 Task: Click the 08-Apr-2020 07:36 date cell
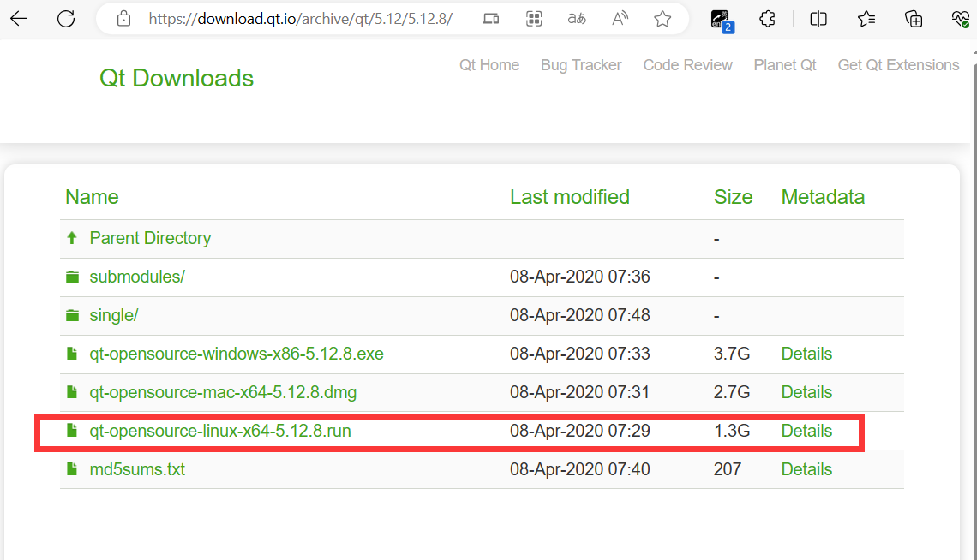580,277
